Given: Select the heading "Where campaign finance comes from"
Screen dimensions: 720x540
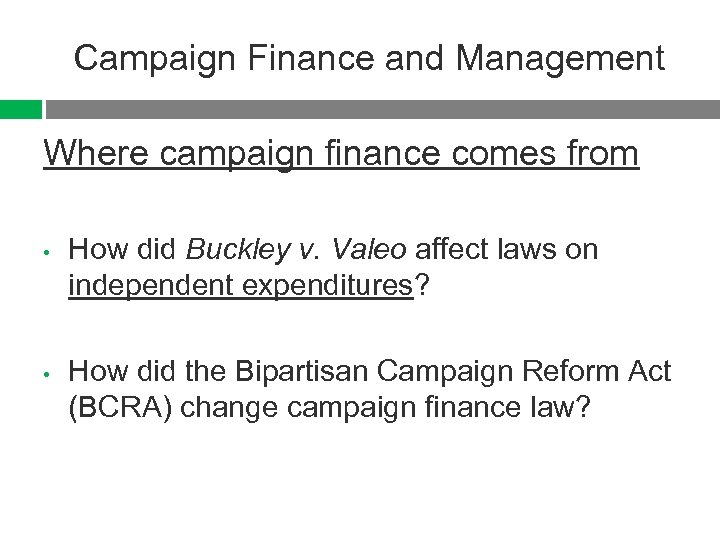Looking at the screenshot, I should tap(341, 153).
